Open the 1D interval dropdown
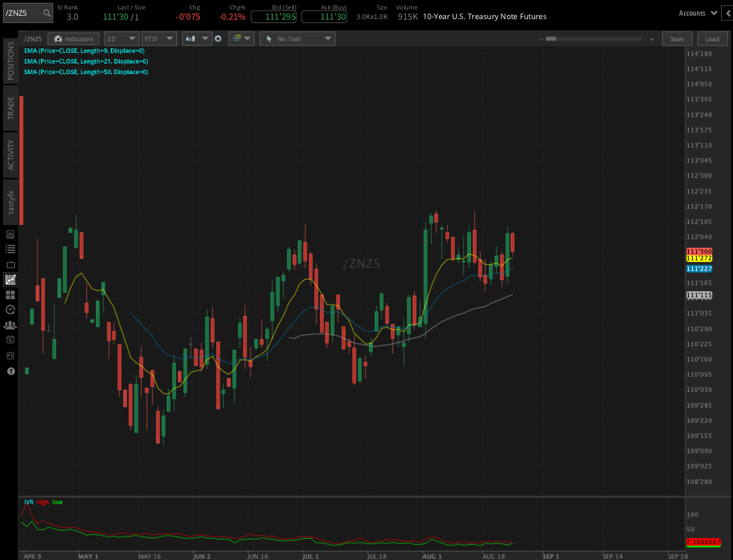The width and height of the screenshot is (733, 560). coord(121,39)
